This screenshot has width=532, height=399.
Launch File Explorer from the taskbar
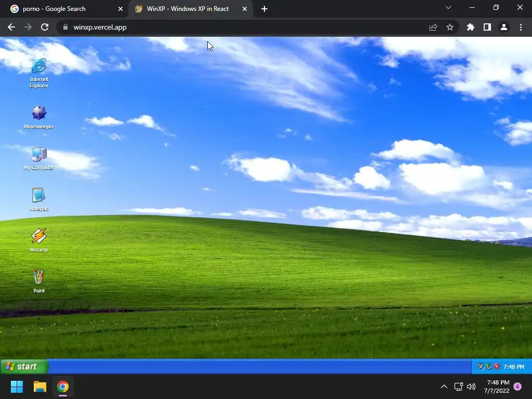coord(39,387)
